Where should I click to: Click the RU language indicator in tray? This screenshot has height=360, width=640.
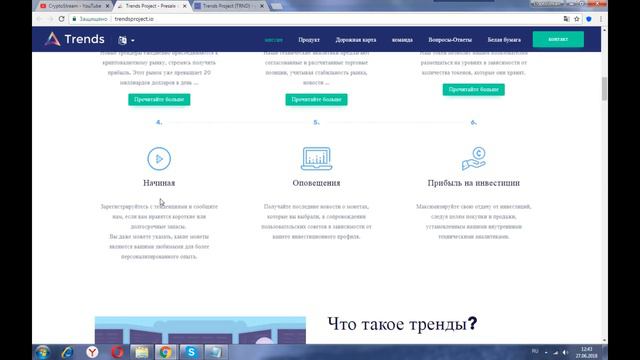[535, 351]
